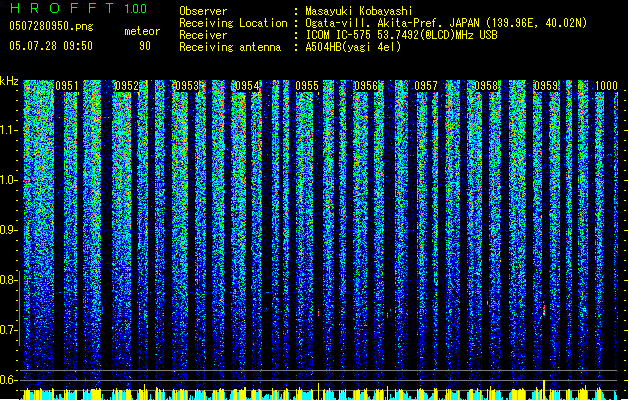Click the 0959 time marker
The width and height of the screenshot is (629, 400).
coord(546,86)
